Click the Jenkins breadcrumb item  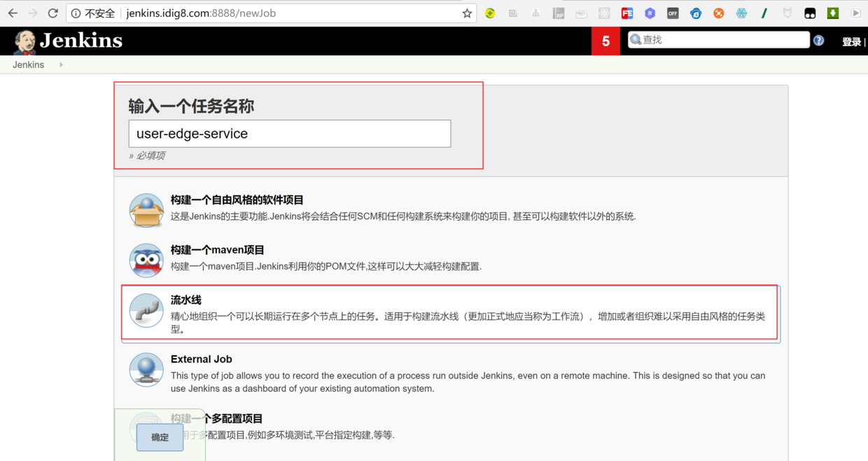(28, 64)
